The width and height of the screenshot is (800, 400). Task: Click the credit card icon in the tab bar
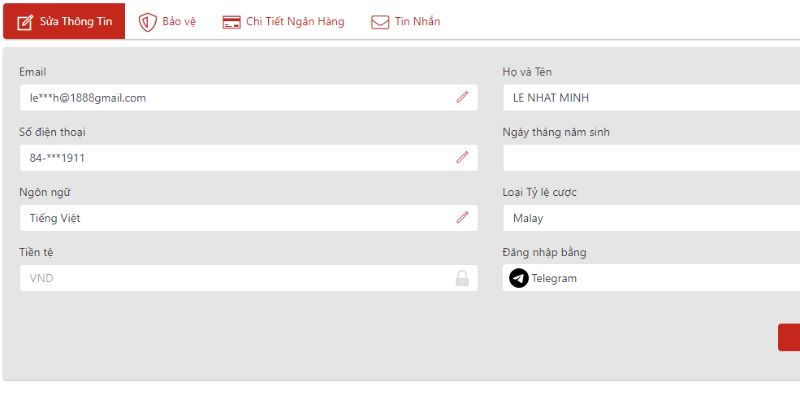click(x=231, y=22)
